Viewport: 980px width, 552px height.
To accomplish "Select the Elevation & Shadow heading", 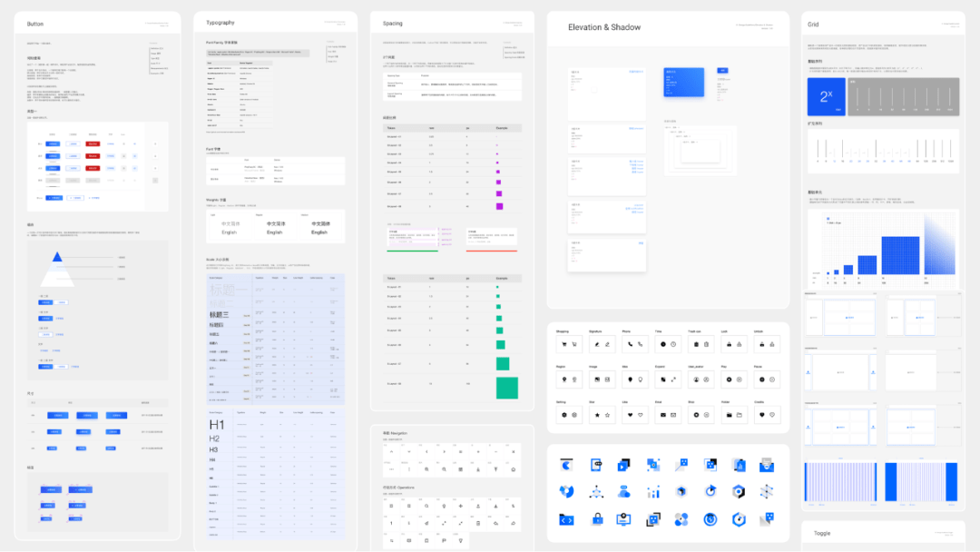I will 604,27.
